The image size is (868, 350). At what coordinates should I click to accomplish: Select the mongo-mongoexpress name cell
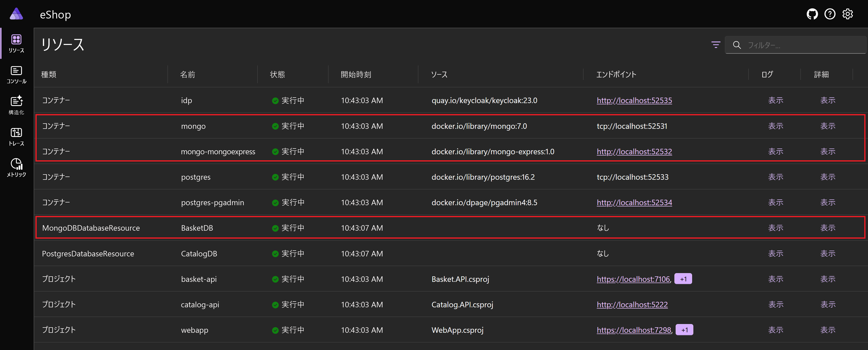218,152
